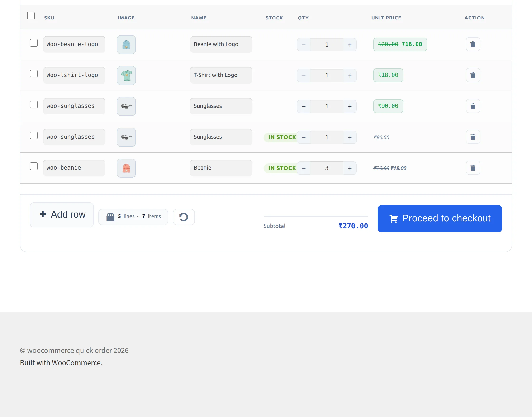
Task: Edit the T-Shirt with Logo name field
Action: pos(221,75)
